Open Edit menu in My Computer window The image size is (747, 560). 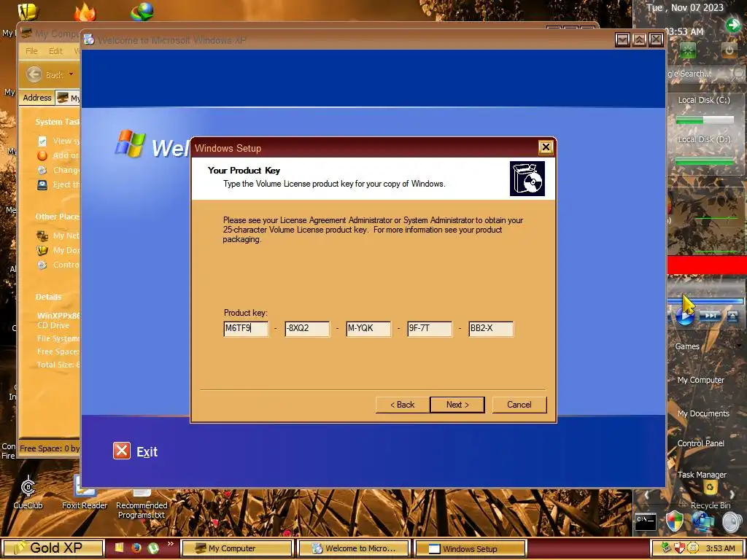[55, 51]
